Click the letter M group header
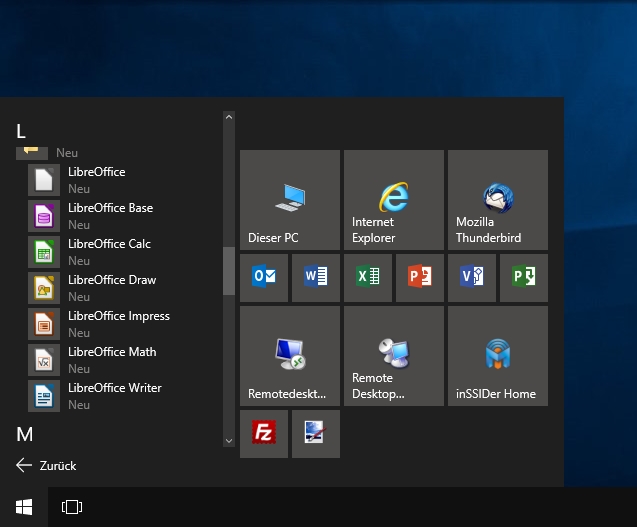 (x=25, y=434)
